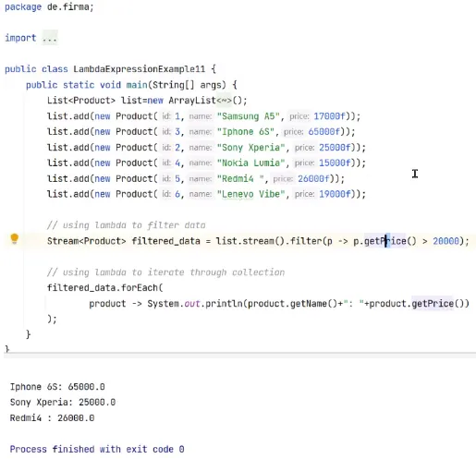The width and height of the screenshot is (476, 459).
Task: Click the string "Samsung A5"
Action: [249, 116]
